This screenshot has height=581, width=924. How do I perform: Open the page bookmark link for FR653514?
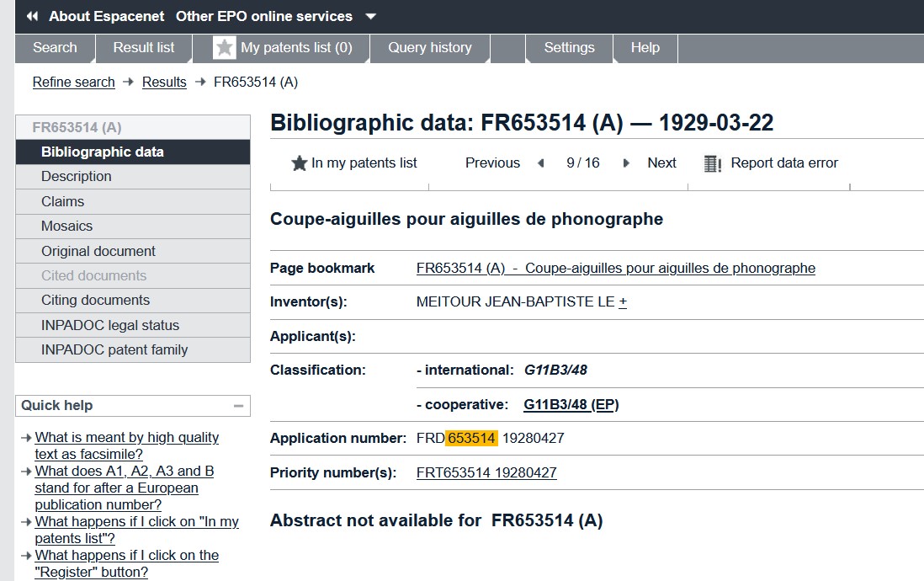tap(615, 269)
